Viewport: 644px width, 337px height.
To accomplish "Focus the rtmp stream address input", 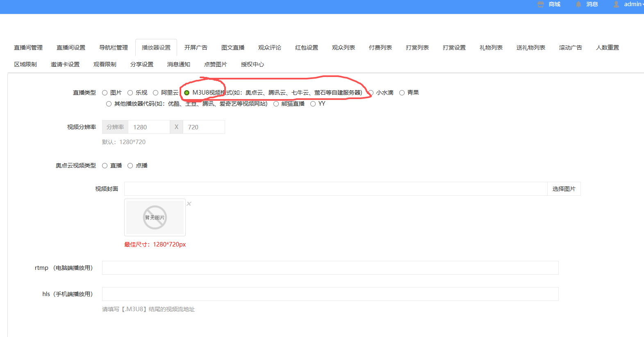I will (x=330, y=268).
